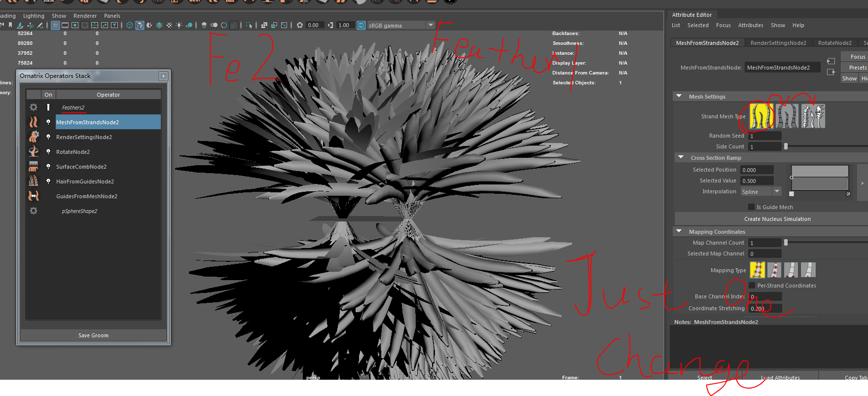Click the SurfaceCombNode2 comb icon
This screenshot has height=396, width=868.
pyautogui.click(x=34, y=167)
